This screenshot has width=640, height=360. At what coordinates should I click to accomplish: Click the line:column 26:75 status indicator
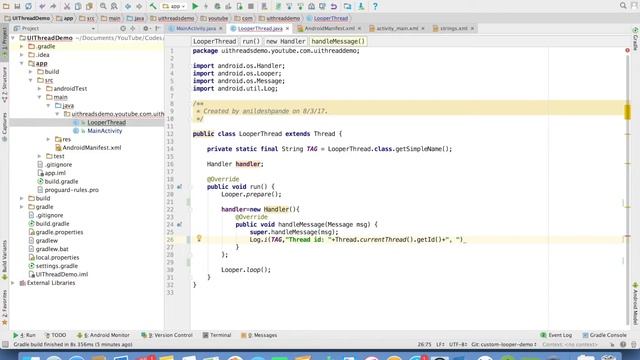pyautogui.click(x=424, y=344)
